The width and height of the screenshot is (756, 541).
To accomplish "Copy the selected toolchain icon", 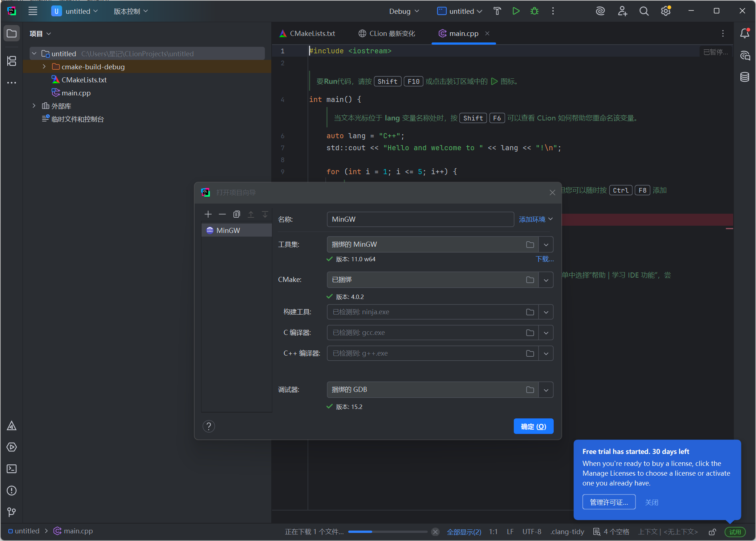I will (237, 214).
